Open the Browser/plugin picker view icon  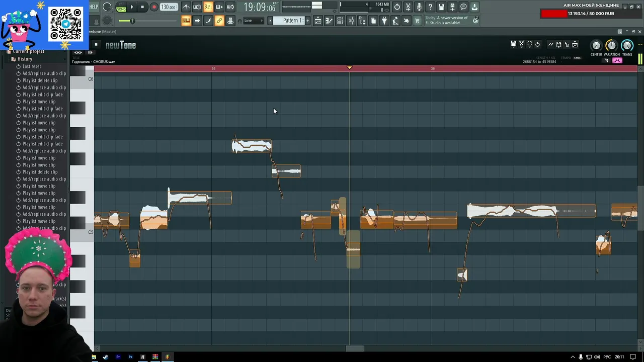tap(362, 21)
